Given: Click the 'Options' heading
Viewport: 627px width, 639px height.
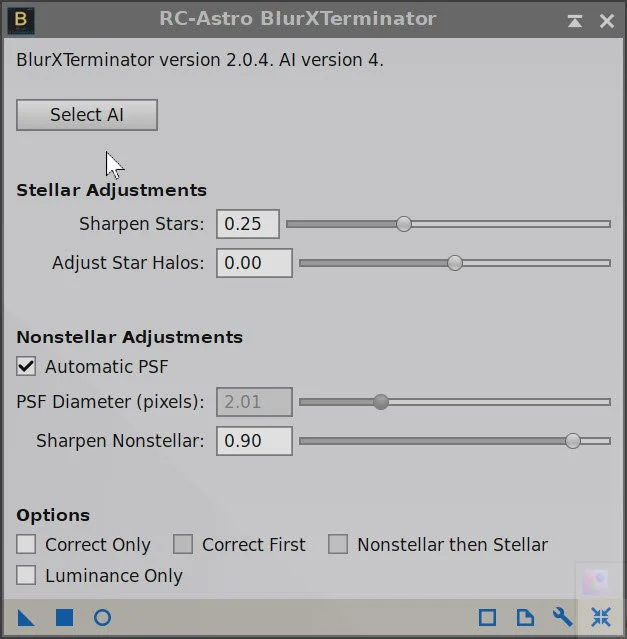Looking at the screenshot, I should [53, 515].
